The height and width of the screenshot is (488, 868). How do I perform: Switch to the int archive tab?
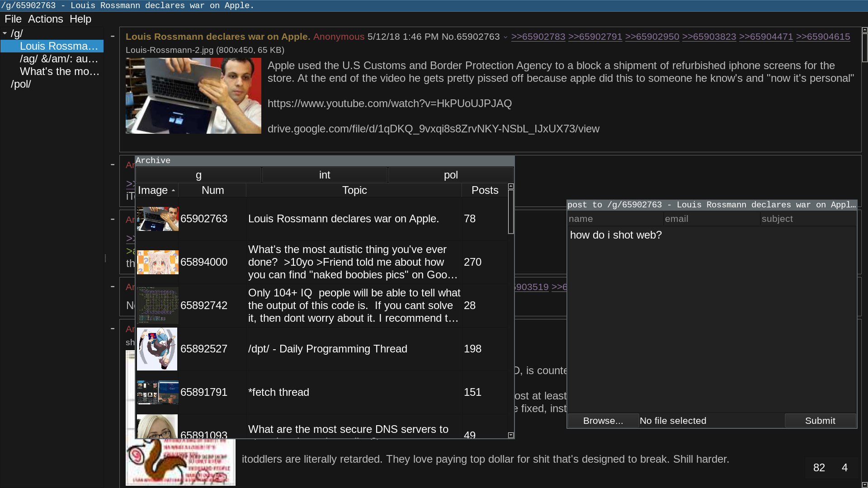tap(325, 175)
